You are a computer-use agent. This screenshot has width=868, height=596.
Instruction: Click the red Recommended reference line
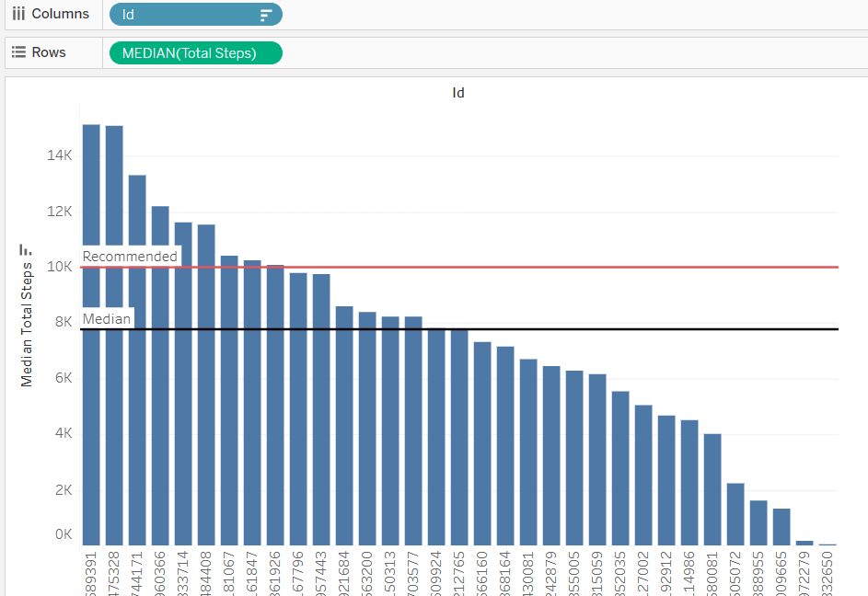(x=552, y=268)
